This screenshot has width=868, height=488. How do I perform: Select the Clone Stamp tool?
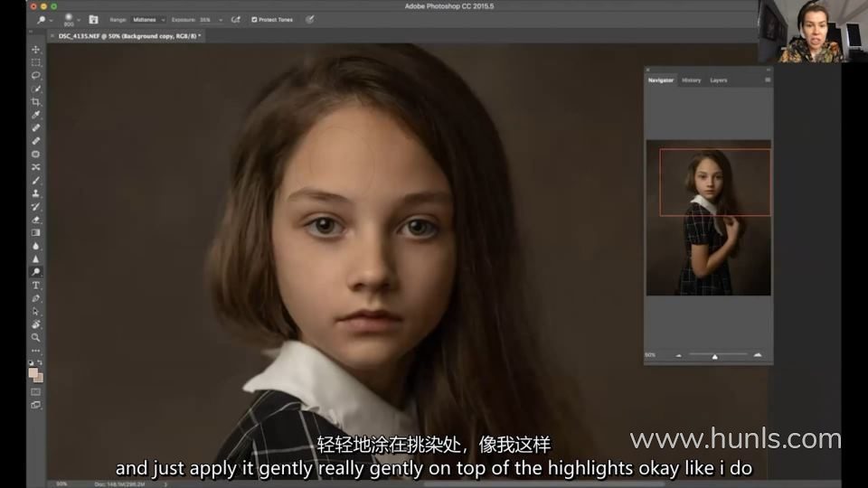click(36, 193)
